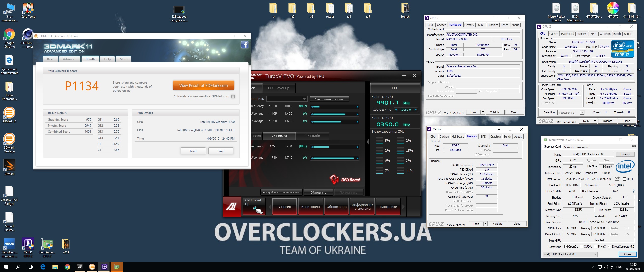Click the CPU Level Up panel icon
Screen dimensions: 644x272
[254, 207]
